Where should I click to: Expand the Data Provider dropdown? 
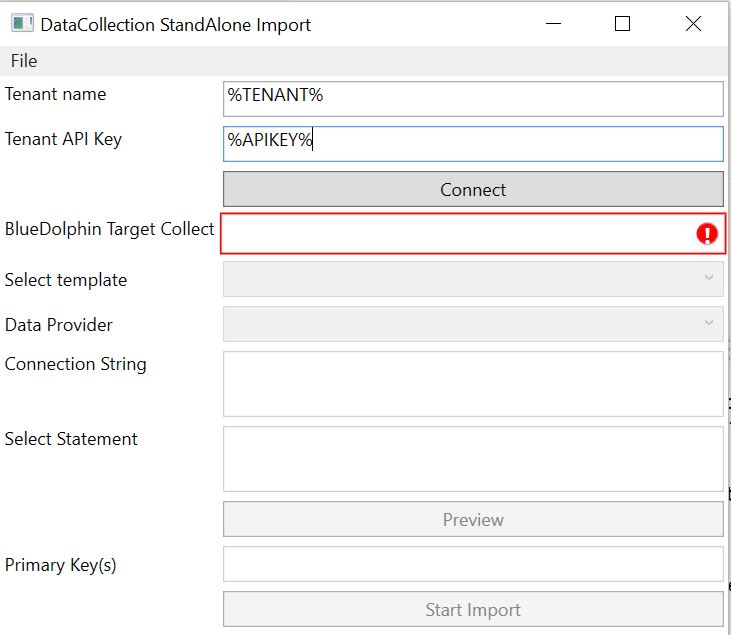pos(473,324)
